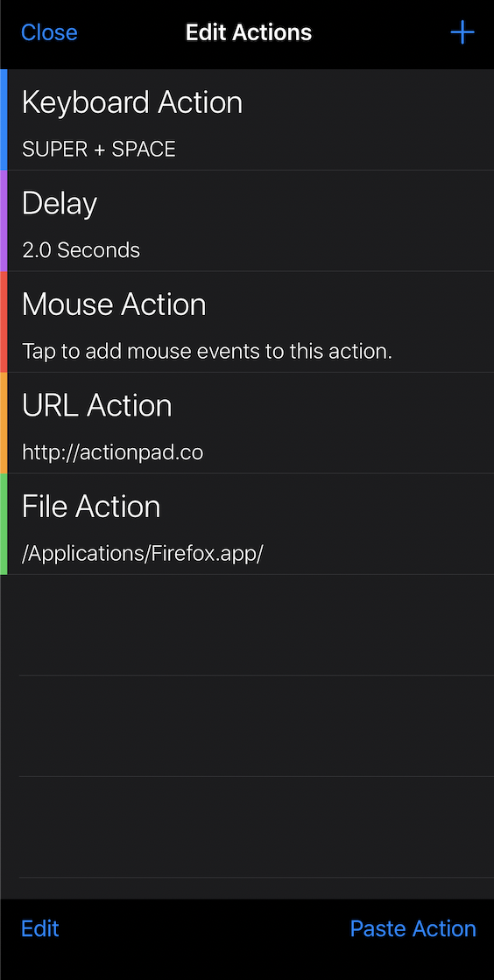
Task: Select the SUPER + SPACE shortcut text
Action: pos(99,150)
